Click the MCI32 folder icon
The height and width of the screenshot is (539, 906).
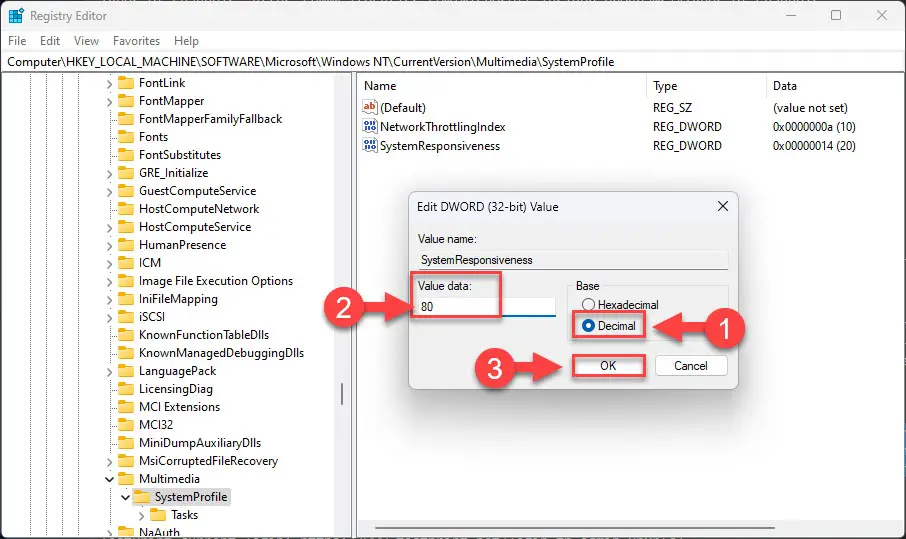coord(125,424)
